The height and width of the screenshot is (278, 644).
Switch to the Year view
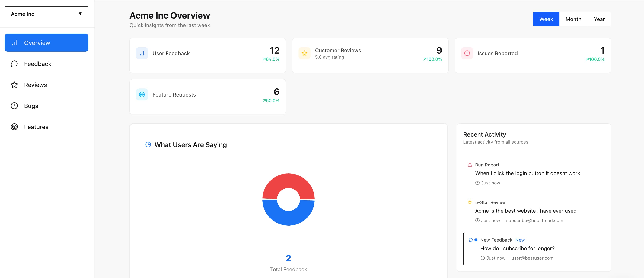(600, 19)
